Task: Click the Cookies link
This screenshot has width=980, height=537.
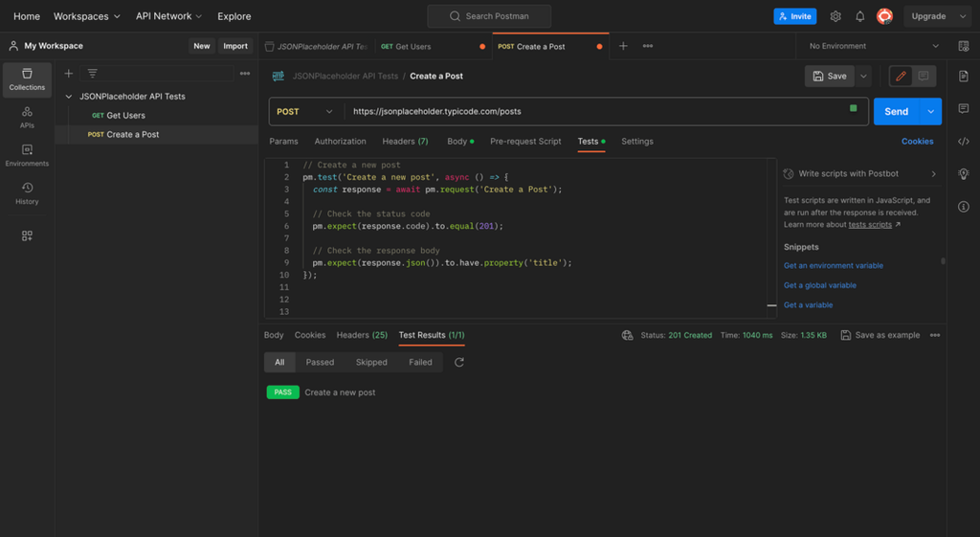Action: (917, 142)
